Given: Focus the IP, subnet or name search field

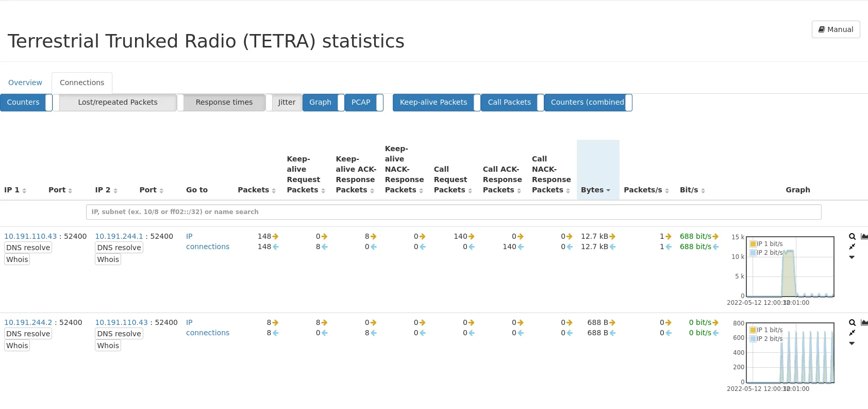Looking at the screenshot, I should (x=453, y=212).
